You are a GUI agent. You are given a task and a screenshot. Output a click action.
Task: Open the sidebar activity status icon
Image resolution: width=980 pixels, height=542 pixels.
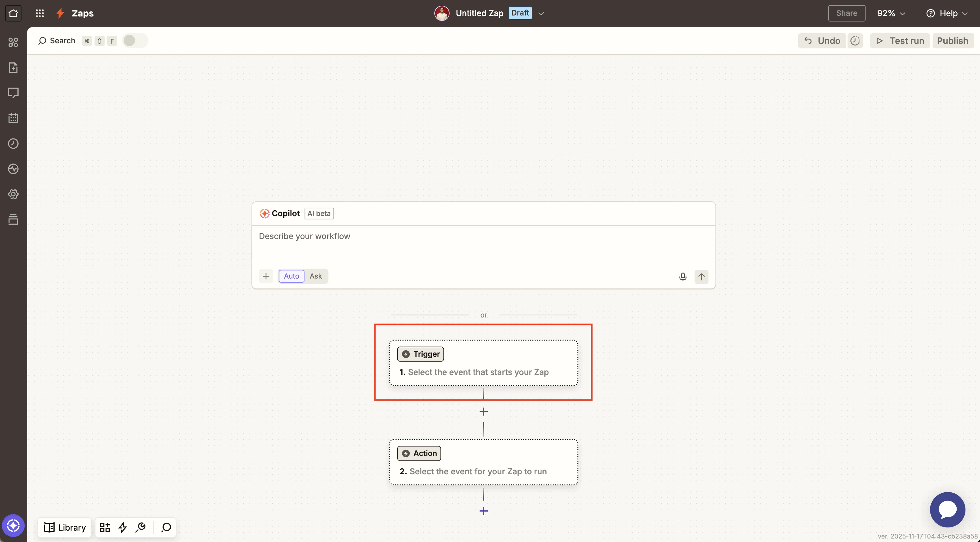point(13,169)
